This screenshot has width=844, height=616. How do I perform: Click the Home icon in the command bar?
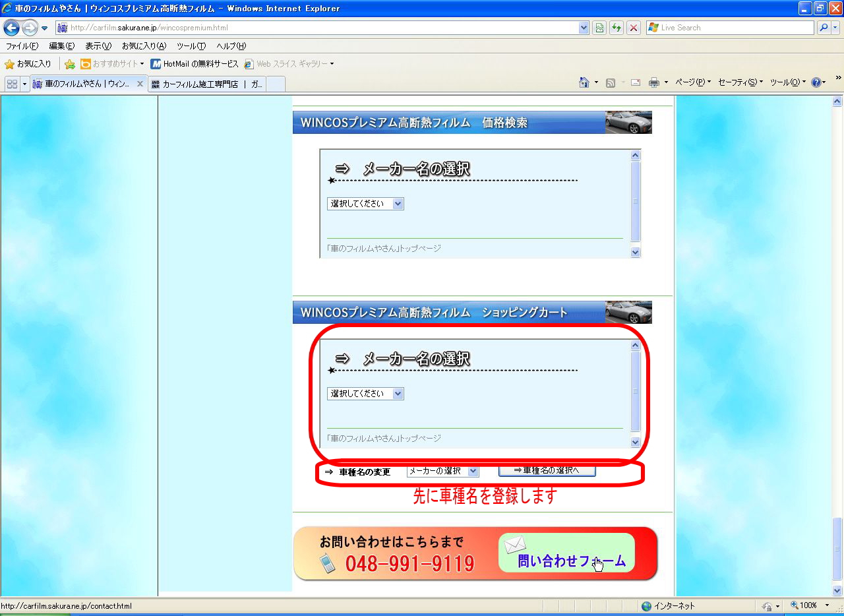click(584, 82)
